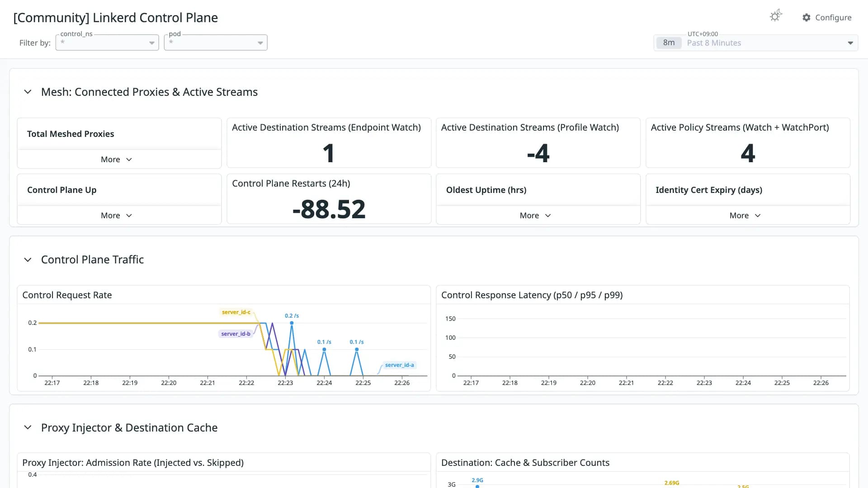Expand More under Oldest Uptime (hrs)
Viewport: 868px width, 488px height.
point(535,216)
